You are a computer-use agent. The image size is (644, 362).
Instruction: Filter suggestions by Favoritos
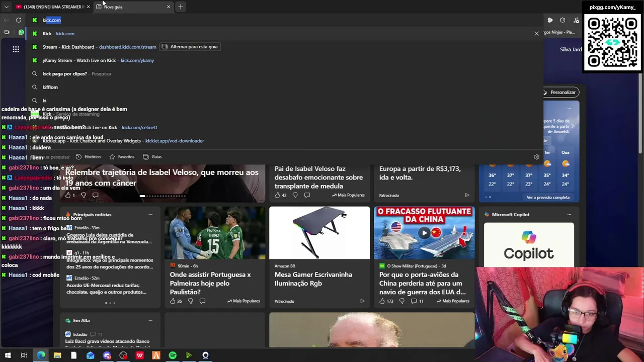coord(122,157)
